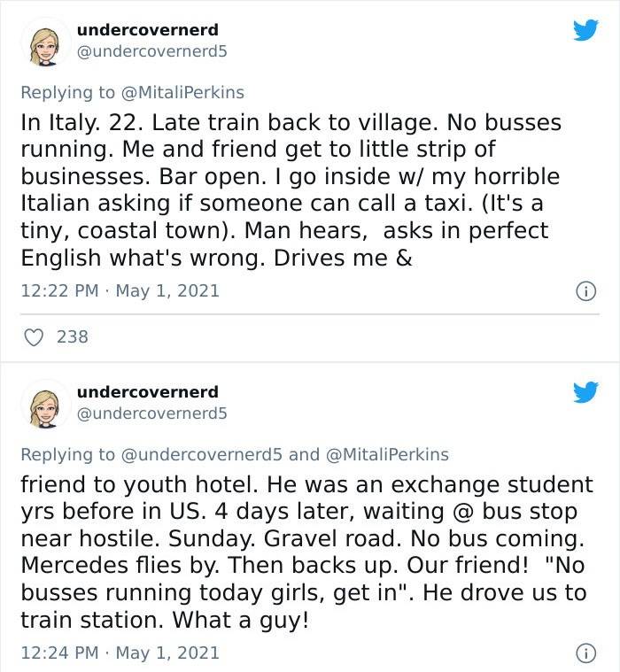
Task: Open @MitaliPerkins mention in first tweet reply line
Action: point(183,93)
